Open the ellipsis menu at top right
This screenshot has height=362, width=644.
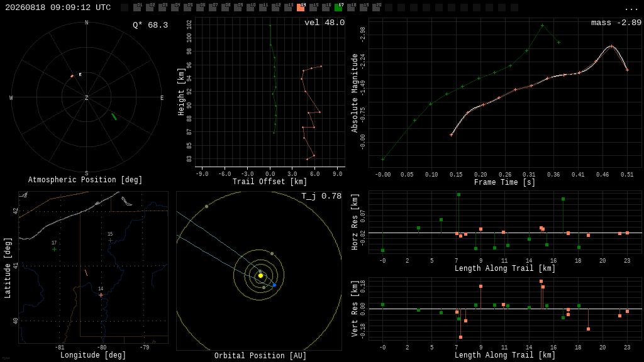click(631, 8)
